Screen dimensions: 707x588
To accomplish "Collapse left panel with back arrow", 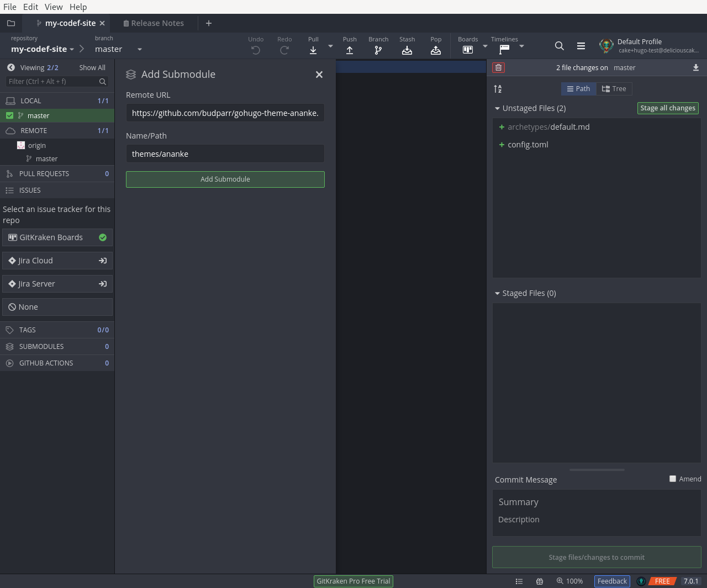I will click(x=11, y=67).
